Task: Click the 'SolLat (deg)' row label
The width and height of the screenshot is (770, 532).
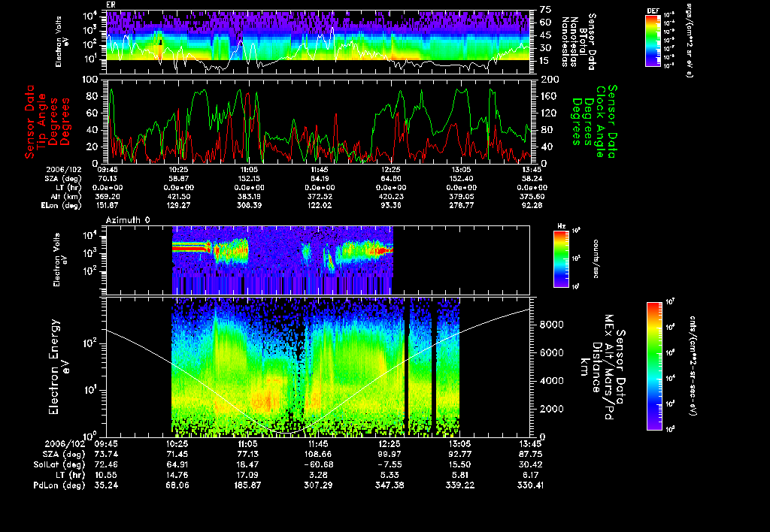Action: tap(59, 464)
